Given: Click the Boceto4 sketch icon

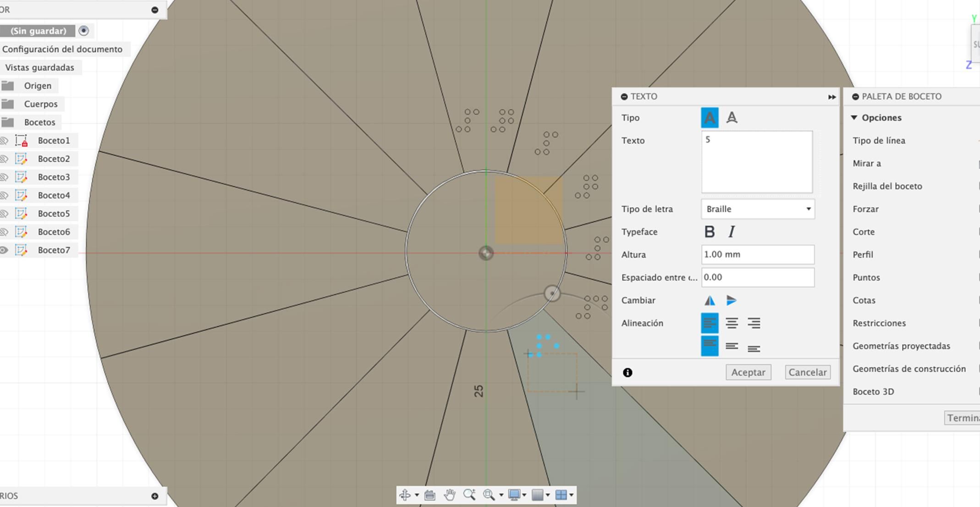Looking at the screenshot, I should 21,196.
